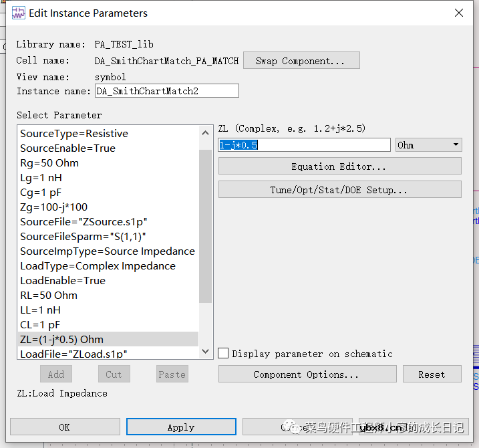Select SourceFile="ZSource.s1p" entry
This screenshot has height=448, width=479.
84,222
